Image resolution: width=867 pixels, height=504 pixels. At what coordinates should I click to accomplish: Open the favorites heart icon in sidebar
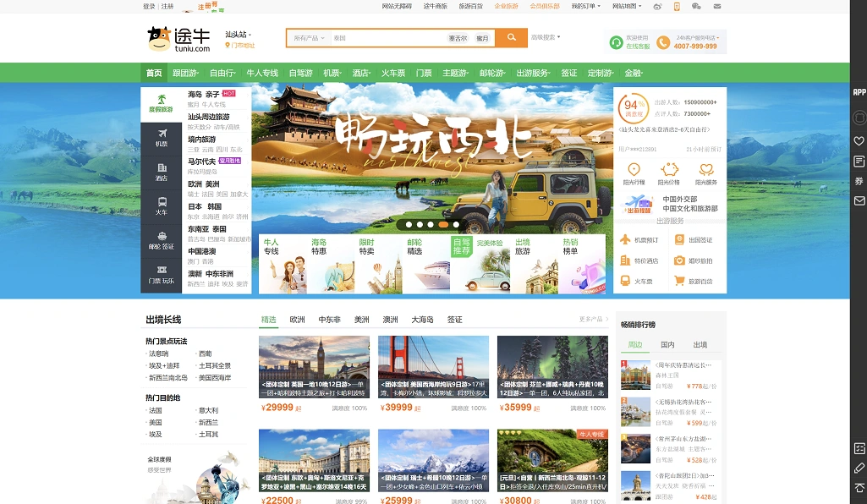point(859,140)
